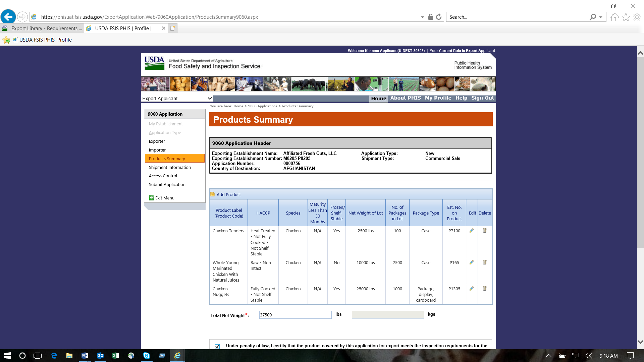Viewport: 644px width, 362px height.
Task: Click the Total Net Weight lbs field
Action: point(295,315)
